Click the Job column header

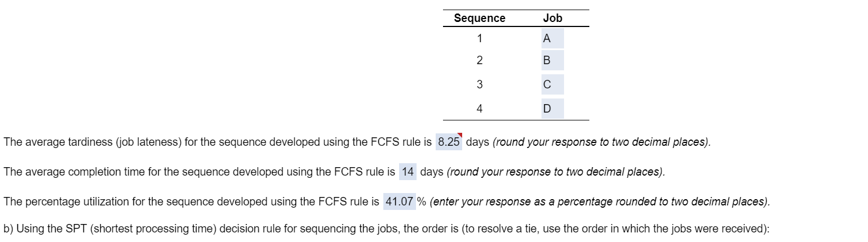(552, 18)
